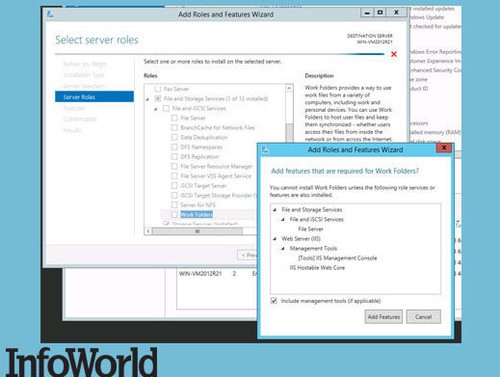Check iSCSI Target Storage Provider

pos(174,195)
